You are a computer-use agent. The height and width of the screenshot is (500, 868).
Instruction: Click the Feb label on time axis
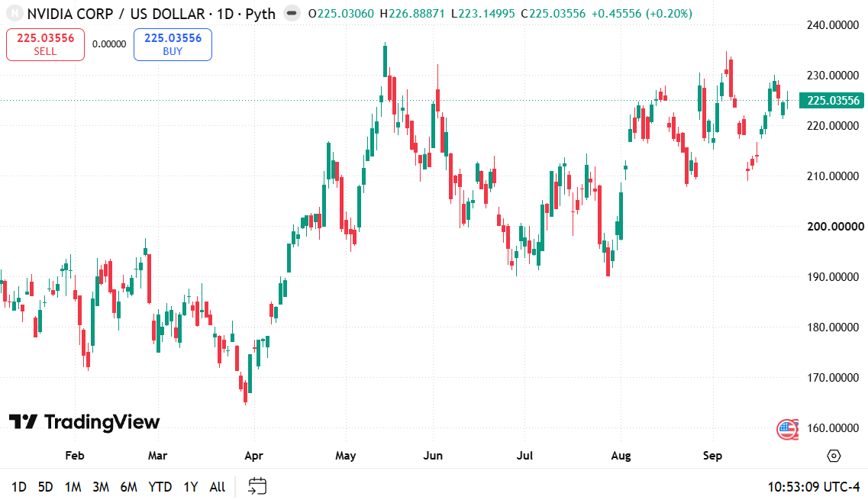click(x=75, y=456)
